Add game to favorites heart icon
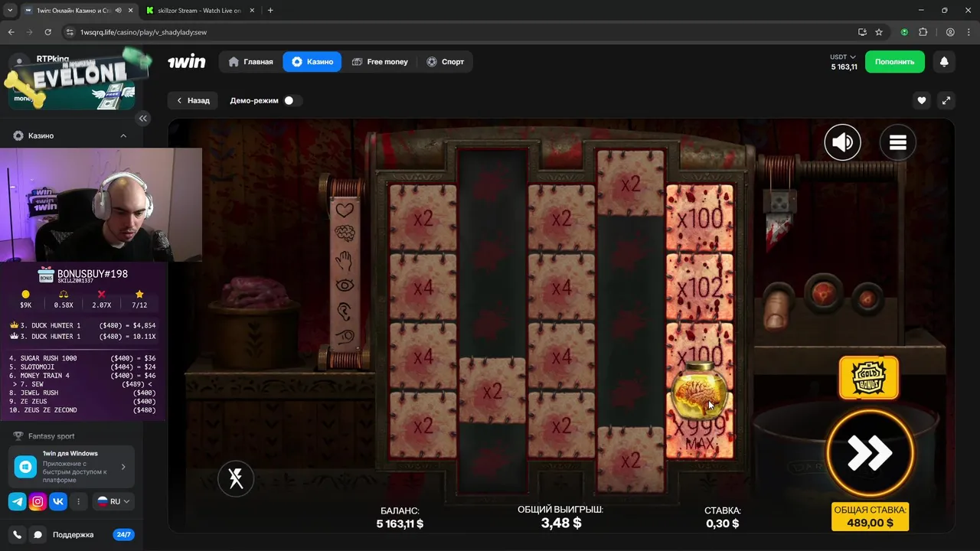This screenshot has width=980, height=551. [x=922, y=100]
